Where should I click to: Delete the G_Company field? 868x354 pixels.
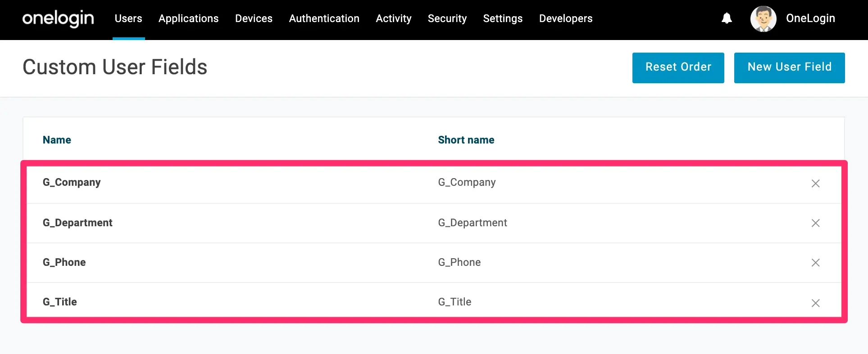coord(815,184)
